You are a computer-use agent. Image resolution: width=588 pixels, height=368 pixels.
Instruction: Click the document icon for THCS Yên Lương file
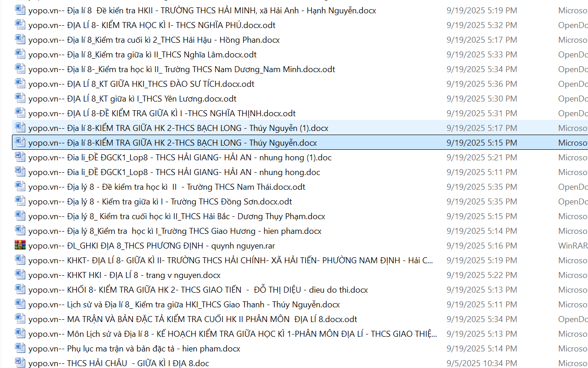20,98
